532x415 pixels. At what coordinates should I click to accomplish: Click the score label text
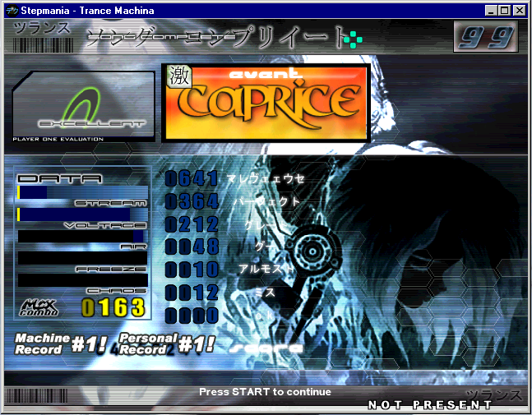point(266,348)
